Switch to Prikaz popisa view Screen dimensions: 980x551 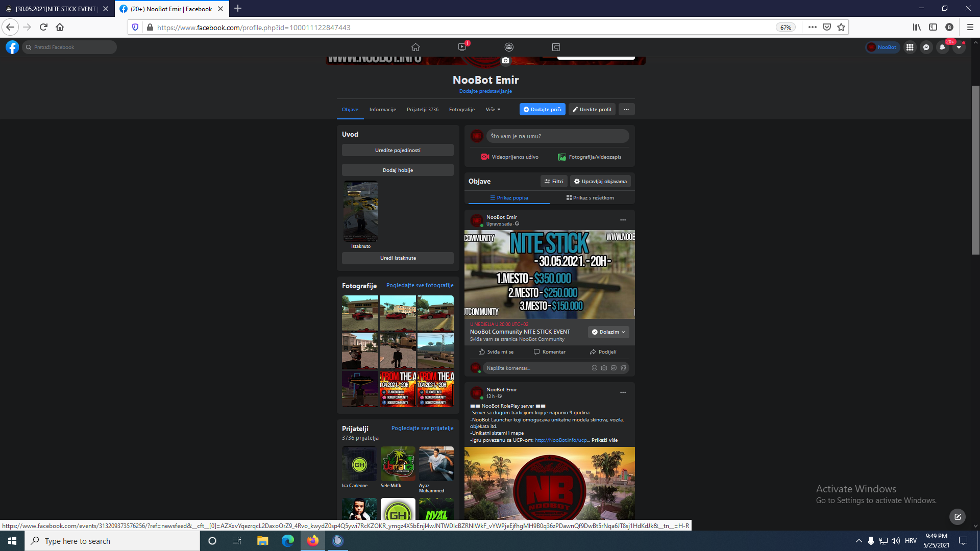pos(509,198)
